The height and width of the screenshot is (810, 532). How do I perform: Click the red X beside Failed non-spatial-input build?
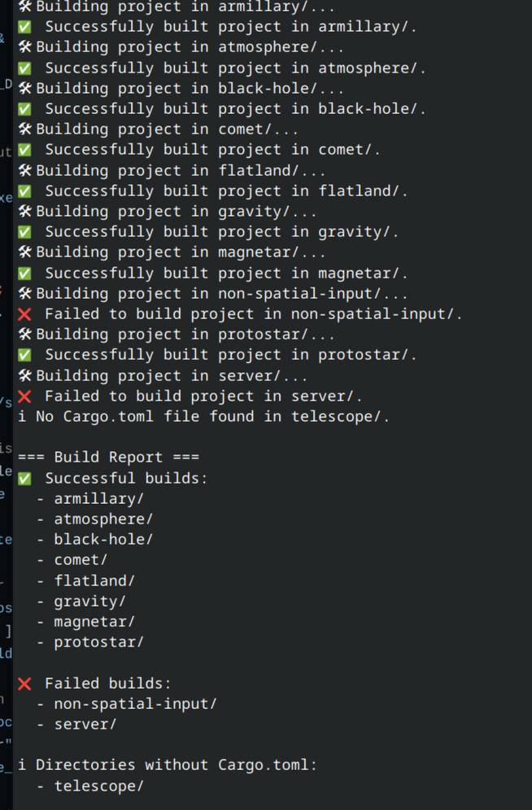(24, 314)
